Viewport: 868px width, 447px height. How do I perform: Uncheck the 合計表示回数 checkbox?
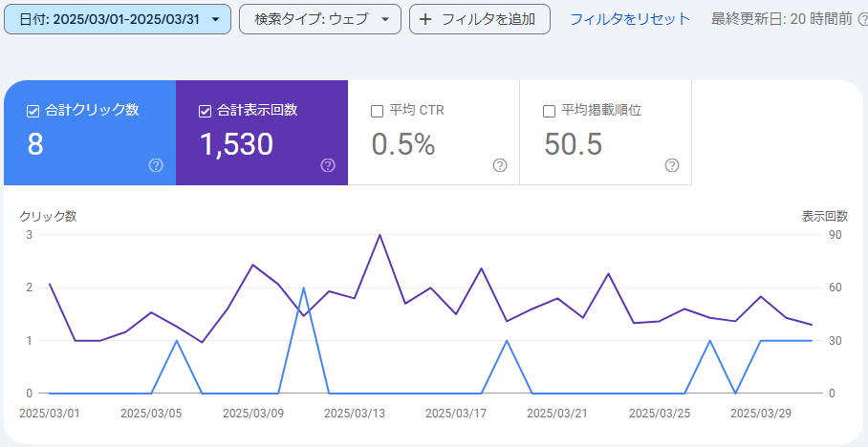(205, 111)
